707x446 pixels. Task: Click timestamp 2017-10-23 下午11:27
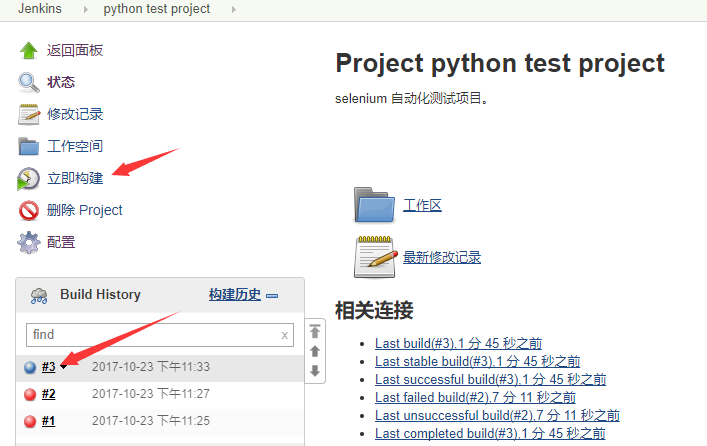[151, 394]
